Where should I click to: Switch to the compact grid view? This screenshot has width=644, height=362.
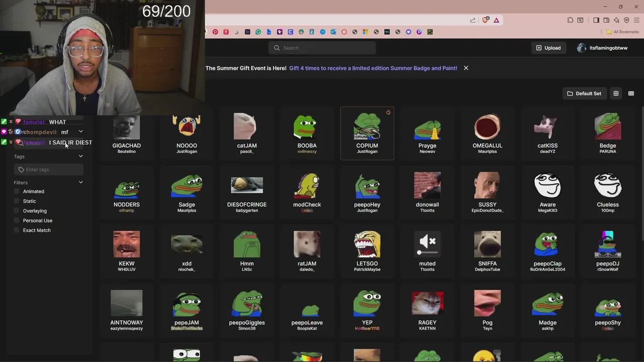631,94
